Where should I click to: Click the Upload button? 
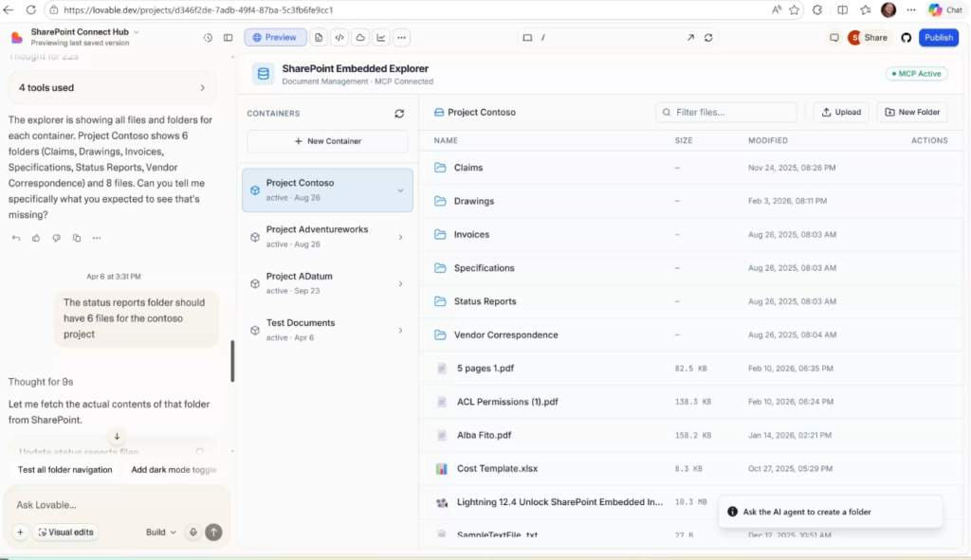(x=841, y=112)
